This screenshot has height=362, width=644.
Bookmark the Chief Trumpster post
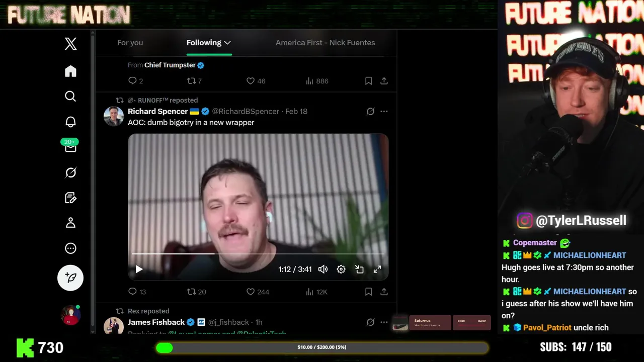click(x=368, y=81)
